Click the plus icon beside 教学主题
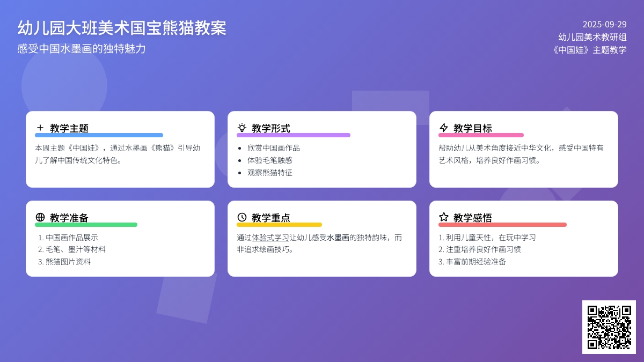This screenshot has height=362, width=644. [40, 128]
